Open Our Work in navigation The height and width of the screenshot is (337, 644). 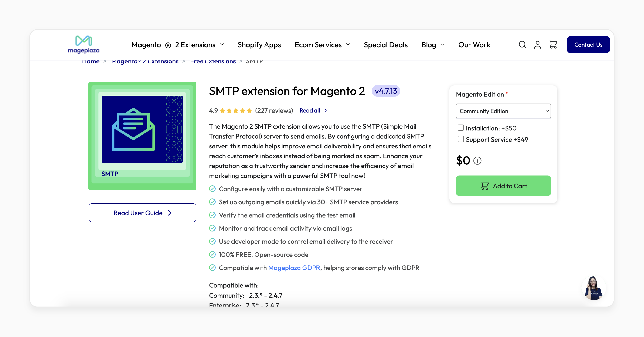[474, 45]
